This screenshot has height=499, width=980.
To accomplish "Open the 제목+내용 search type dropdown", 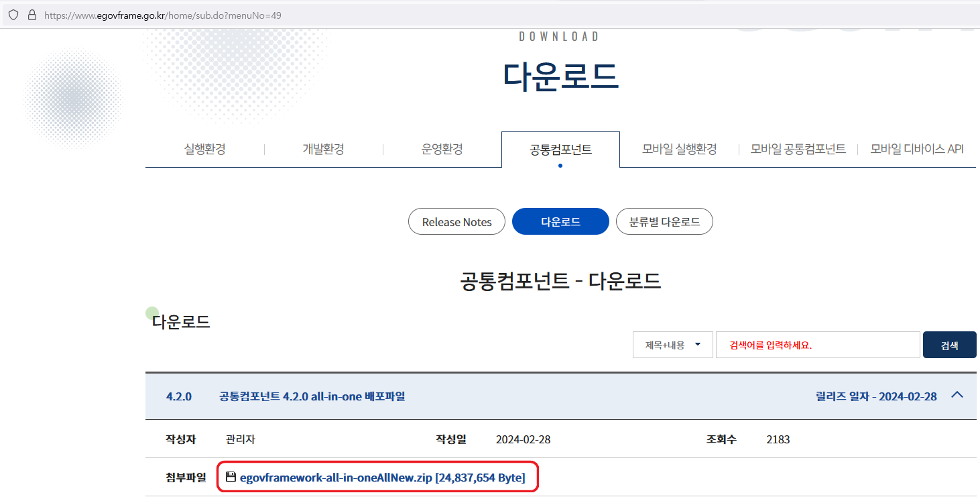I will point(672,345).
